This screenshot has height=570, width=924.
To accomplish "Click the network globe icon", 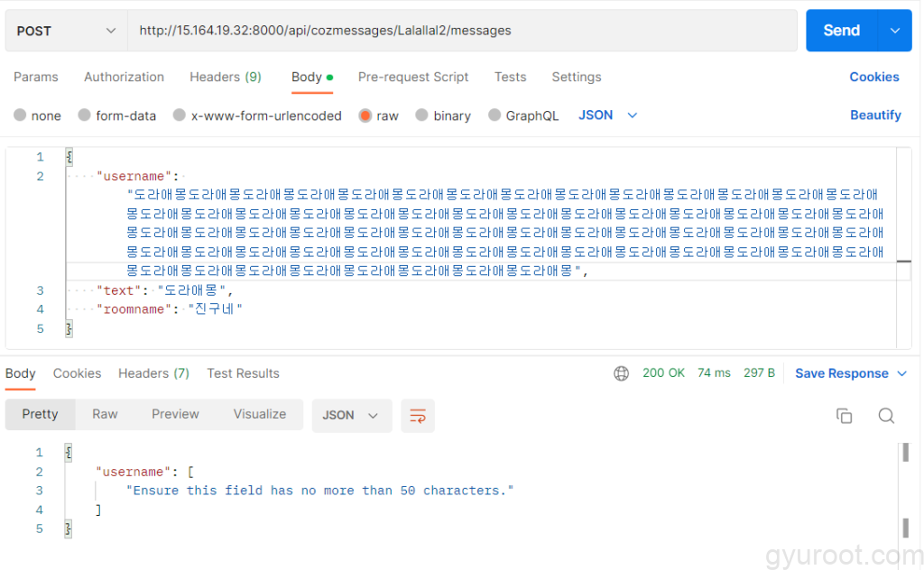I will tap(621, 373).
